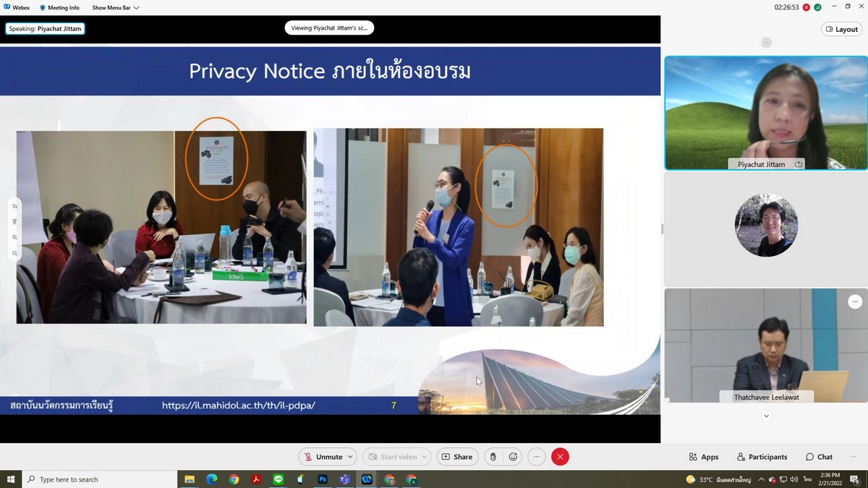Click zoom in on the shared screen
The image size is (868, 488).
(x=14, y=237)
